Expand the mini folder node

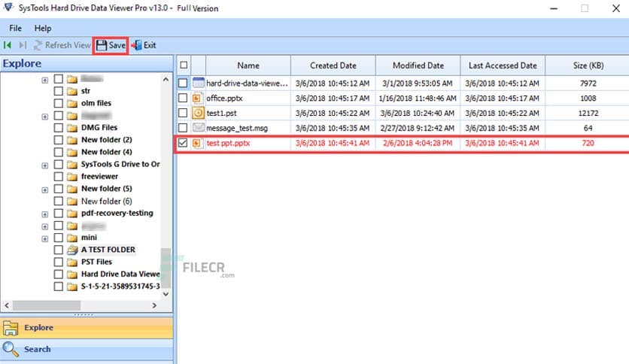(45, 239)
